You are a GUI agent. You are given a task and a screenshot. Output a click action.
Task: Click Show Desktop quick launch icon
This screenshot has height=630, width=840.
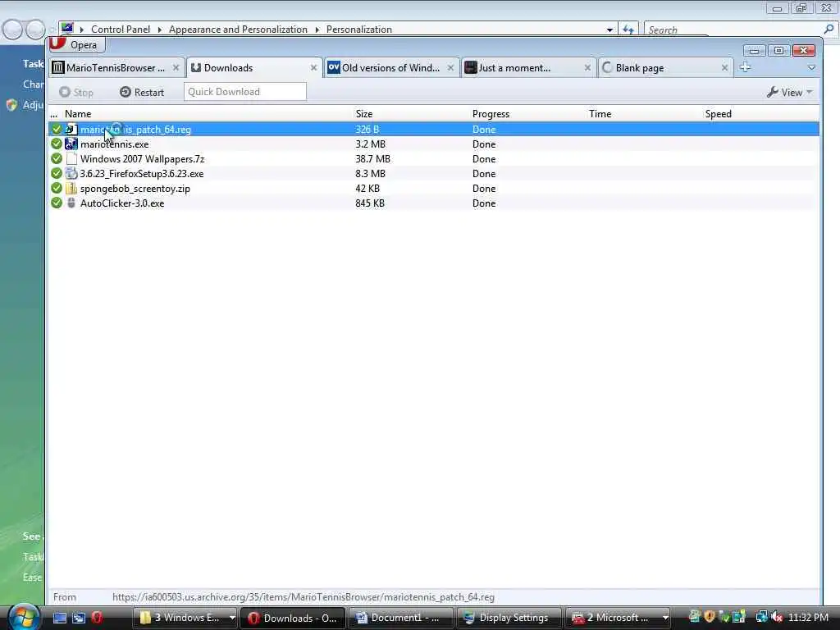tap(60, 618)
